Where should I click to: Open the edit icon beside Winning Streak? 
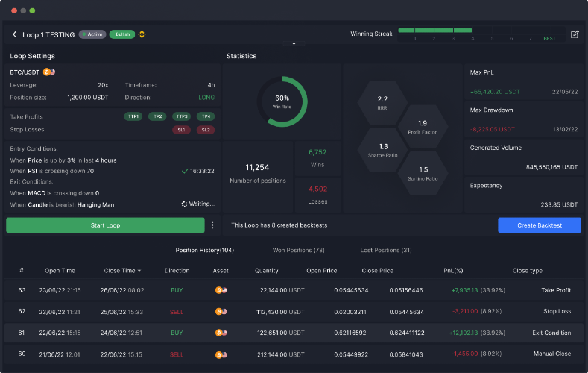[x=574, y=34]
